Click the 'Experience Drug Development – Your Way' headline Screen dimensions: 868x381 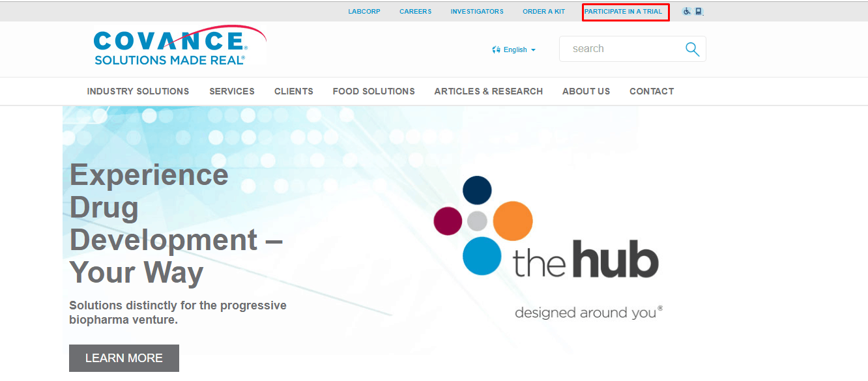click(x=176, y=223)
